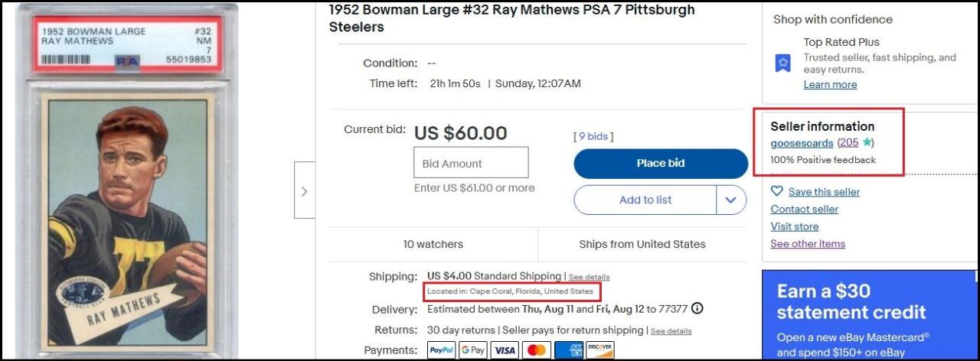980x361 pixels.
Task: Click the delivery estimate info icon
Action: point(697,309)
